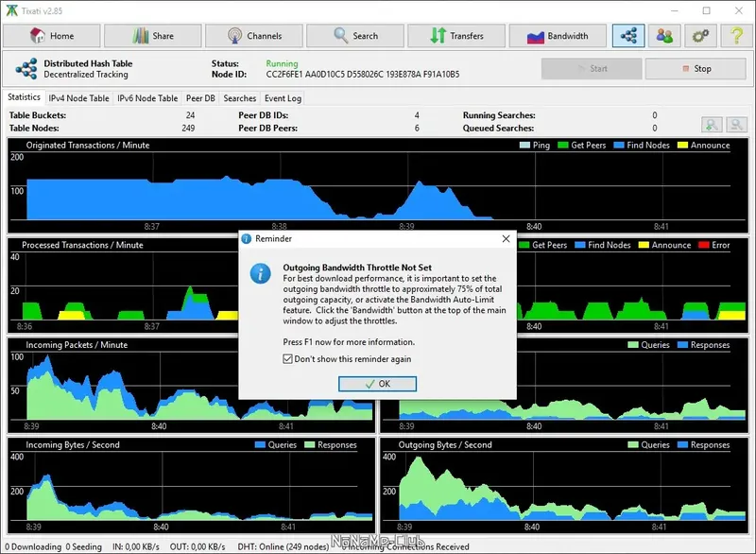
Task: Select the DHT network icon in toolbar
Action: (x=628, y=36)
